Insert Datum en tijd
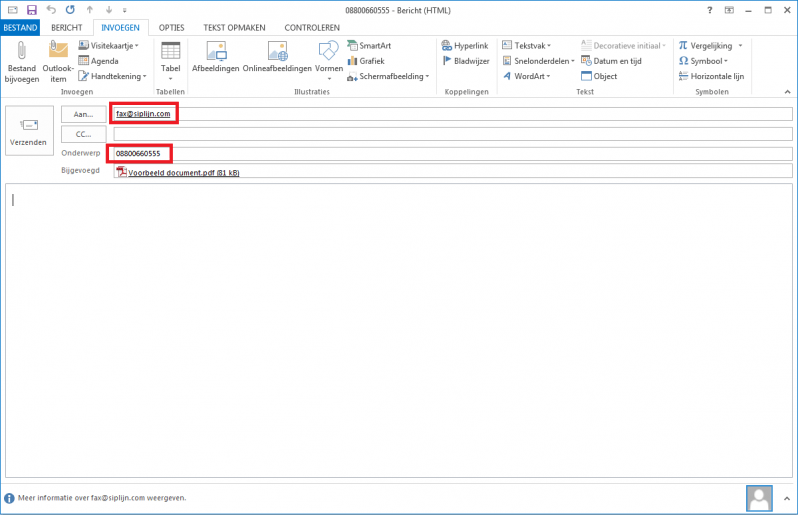Image resolution: width=798 pixels, height=516 pixels. coord(611,61)
